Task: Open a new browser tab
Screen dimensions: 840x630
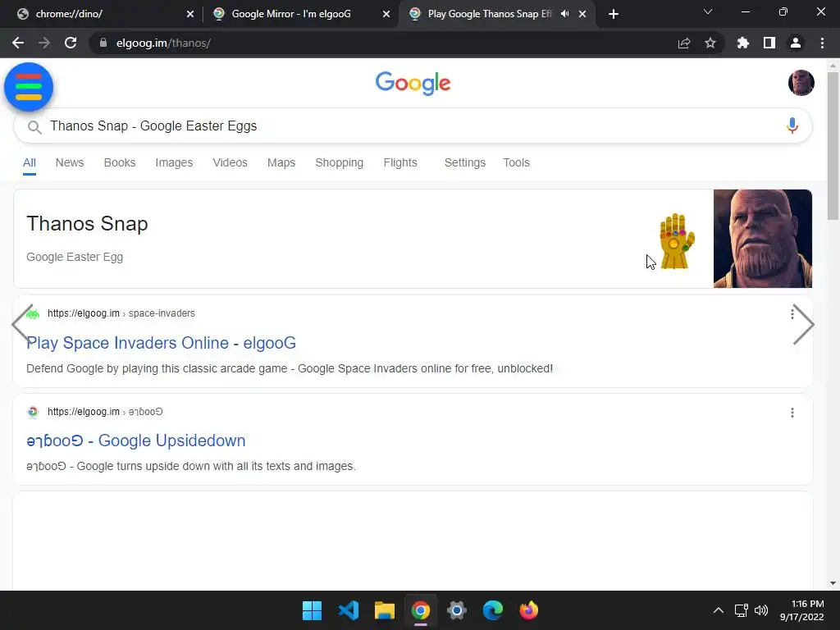Action: coord(614,14)
